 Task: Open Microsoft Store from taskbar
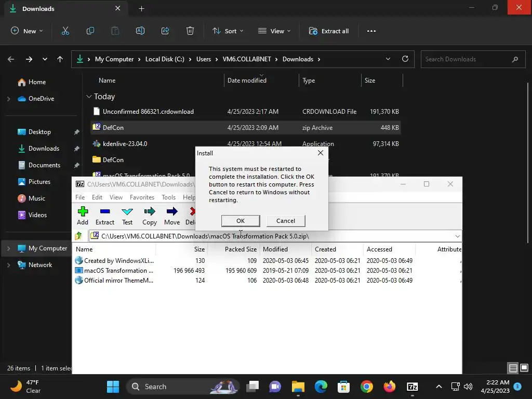pyautogui.click(x=344, y=387)
